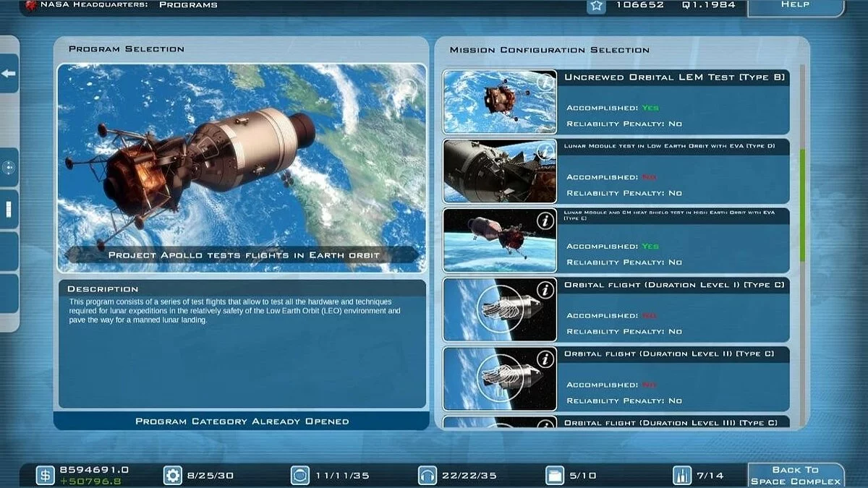Click the 8594691.0 funds value
This screenshot has height=488, width=868.
click(x=94, y=470)
